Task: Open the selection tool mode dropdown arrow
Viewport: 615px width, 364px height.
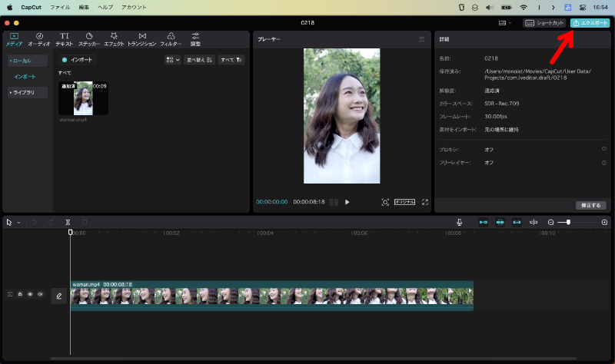Action: tap(18, 223)
